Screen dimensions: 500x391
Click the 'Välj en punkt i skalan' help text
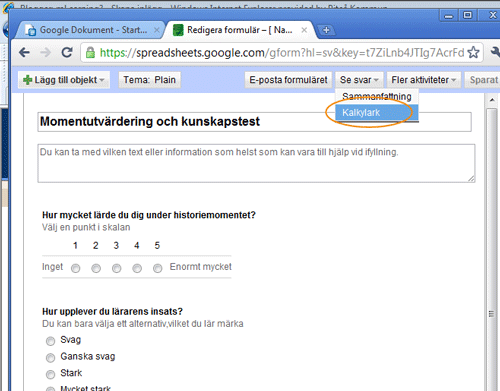[x=86, y=227]
